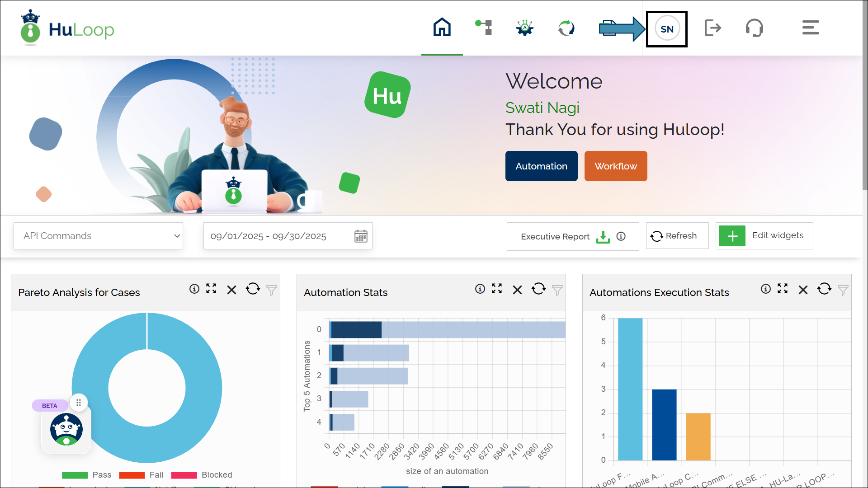The image size is (868, 488).
Task: Click the orange Workflow button
Action: coord(615,166)
